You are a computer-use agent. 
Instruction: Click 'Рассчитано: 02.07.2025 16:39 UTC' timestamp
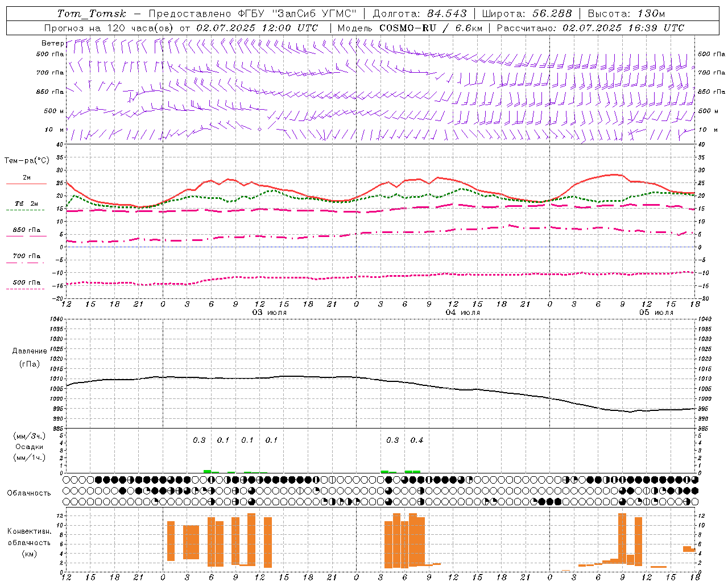pos(590,28)
